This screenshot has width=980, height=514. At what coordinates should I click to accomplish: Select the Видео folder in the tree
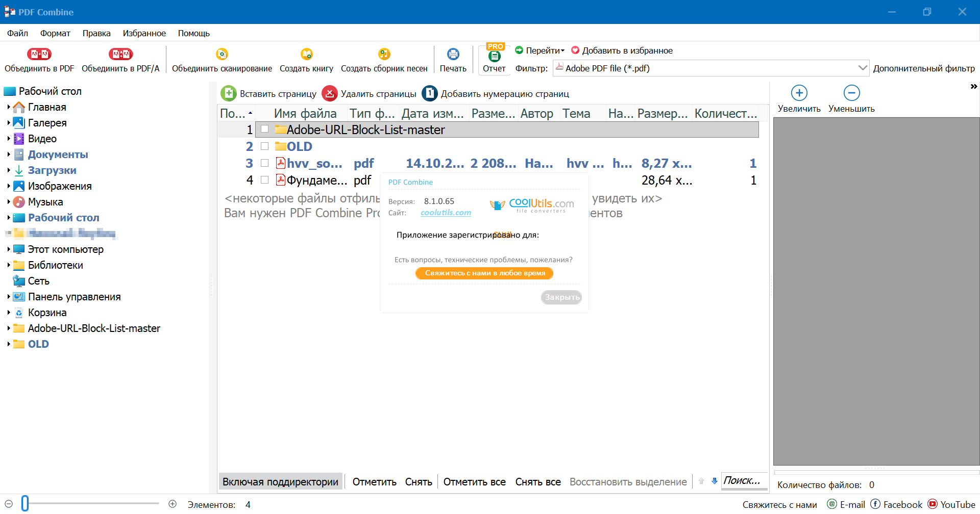42,139
